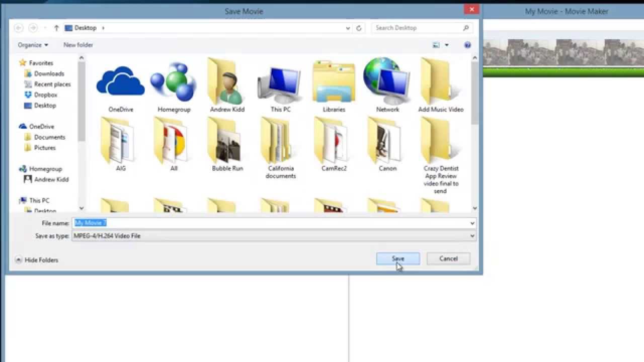Screen dimensions: 644x362
Task: Open the Organize dropdown menu
Action: (x=33, y=45)
